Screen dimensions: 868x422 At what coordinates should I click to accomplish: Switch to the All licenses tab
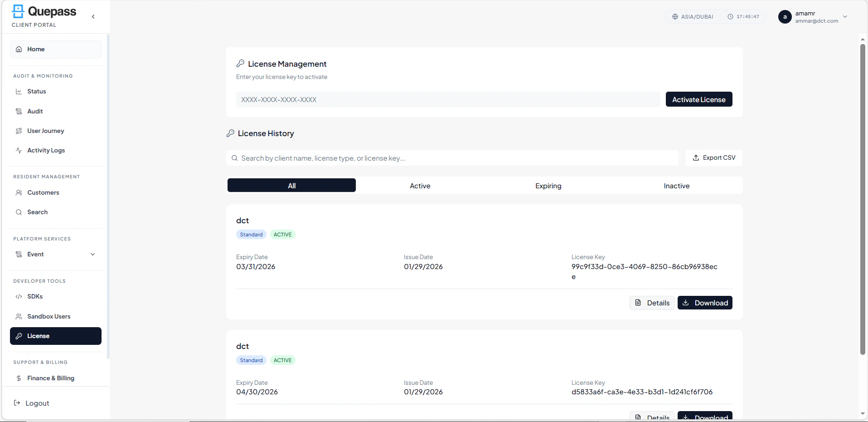pyautogui.click(x=291, y=185)
